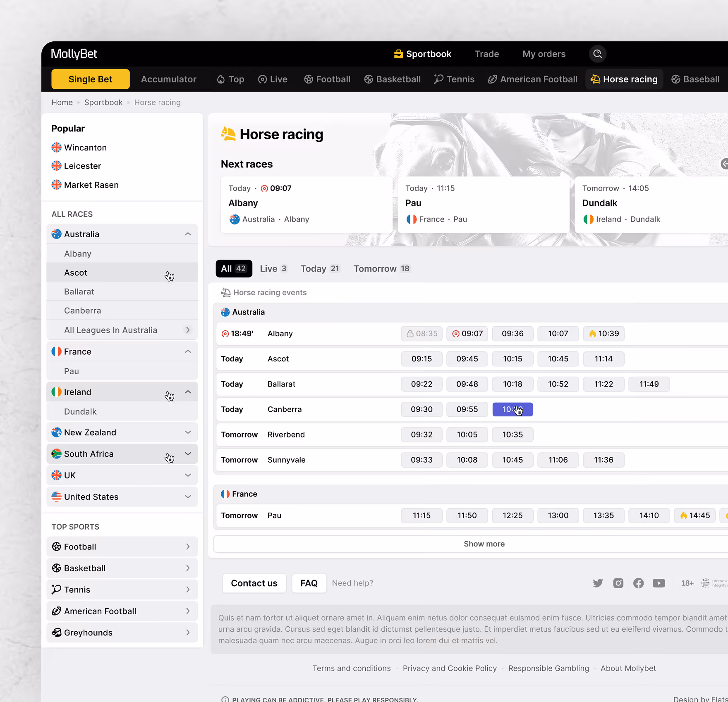Click the Greyhounds sport icon
This screenshot has width=728, height=702.
click(57, 633)
